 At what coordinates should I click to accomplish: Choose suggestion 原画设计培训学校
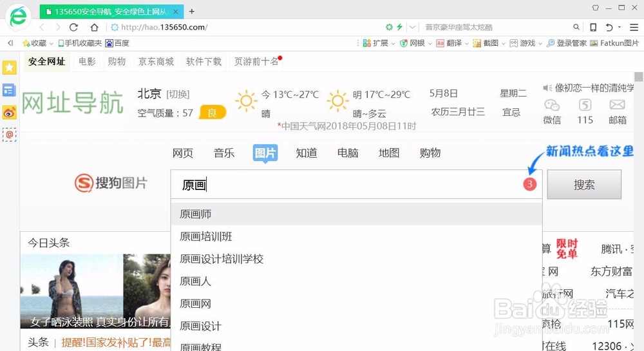click(x=357, y=259)
